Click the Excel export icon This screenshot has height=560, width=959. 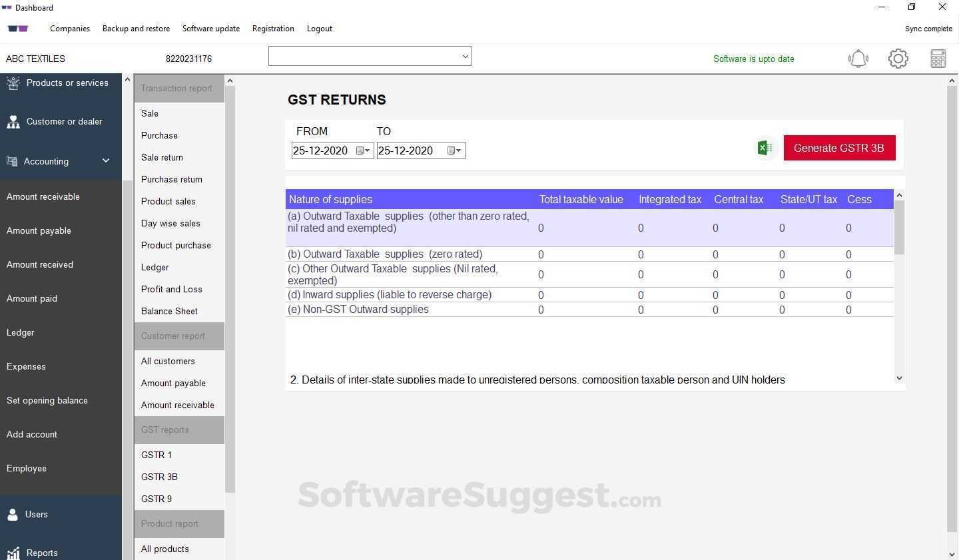point(765,148)
